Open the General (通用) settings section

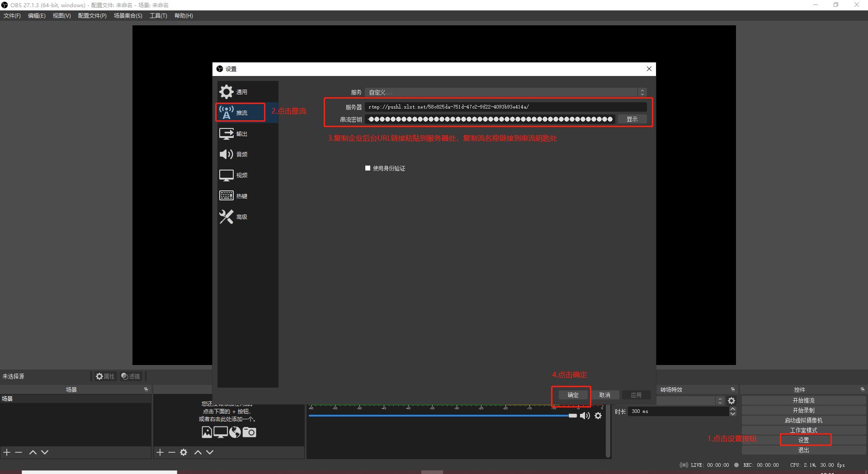coord(247,92)
